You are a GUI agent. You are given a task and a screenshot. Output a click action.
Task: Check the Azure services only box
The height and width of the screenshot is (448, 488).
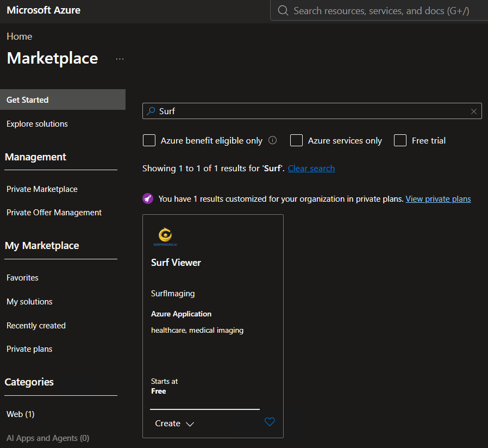(296, 140)
